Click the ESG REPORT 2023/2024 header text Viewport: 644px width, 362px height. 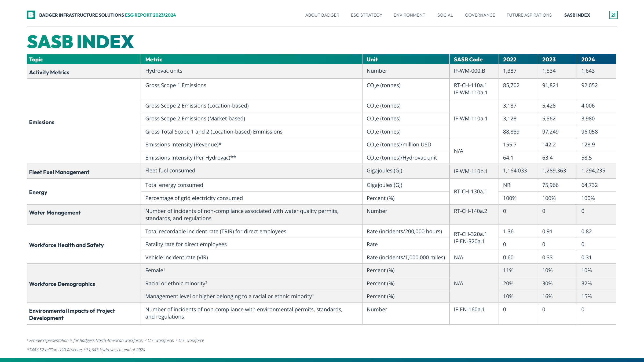coord(150,15)
